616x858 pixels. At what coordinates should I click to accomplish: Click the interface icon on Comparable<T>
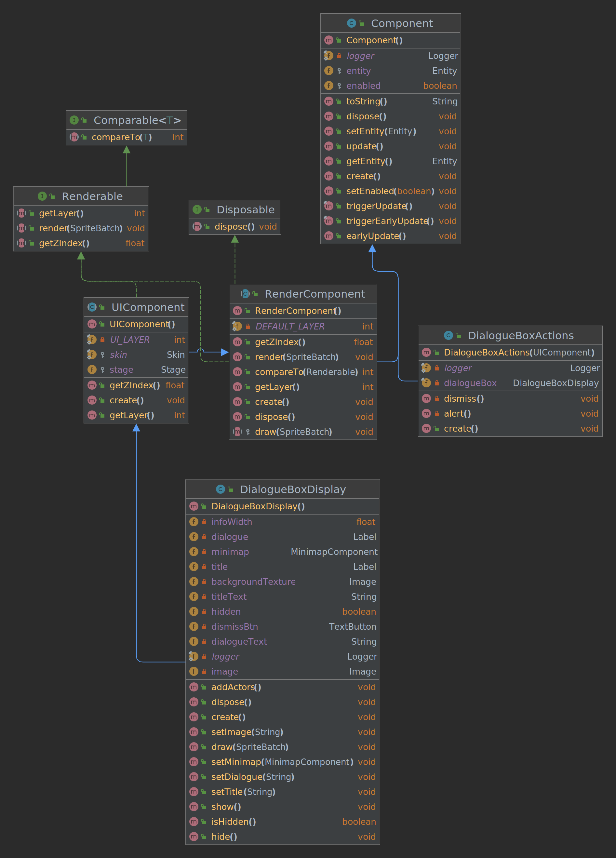click(x=74, y=120)
